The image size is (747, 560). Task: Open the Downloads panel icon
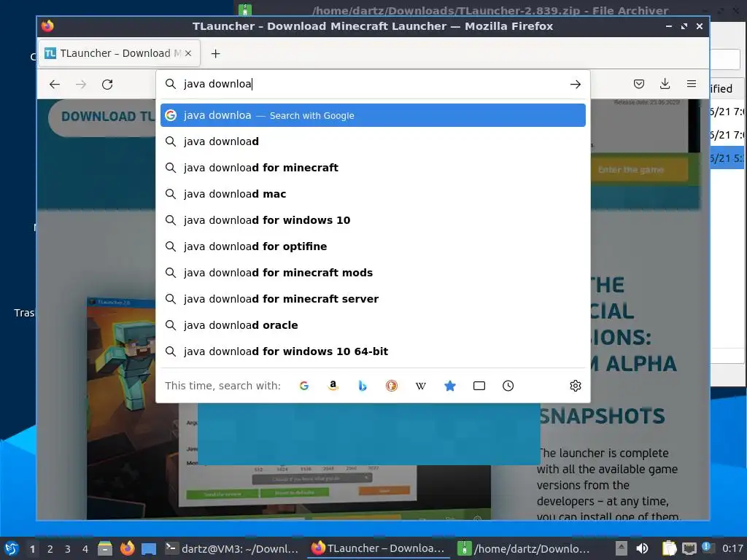click(x=665, y=84)
